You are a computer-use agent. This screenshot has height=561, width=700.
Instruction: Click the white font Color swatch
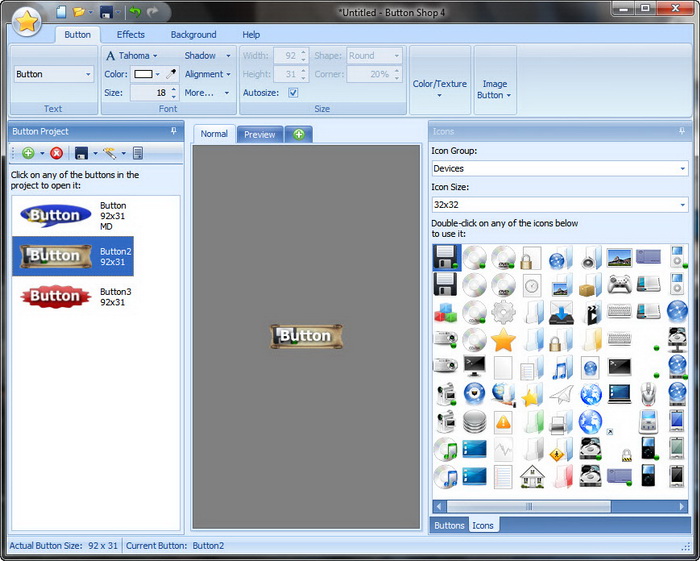pyautogui.click(x=145, y=74)
